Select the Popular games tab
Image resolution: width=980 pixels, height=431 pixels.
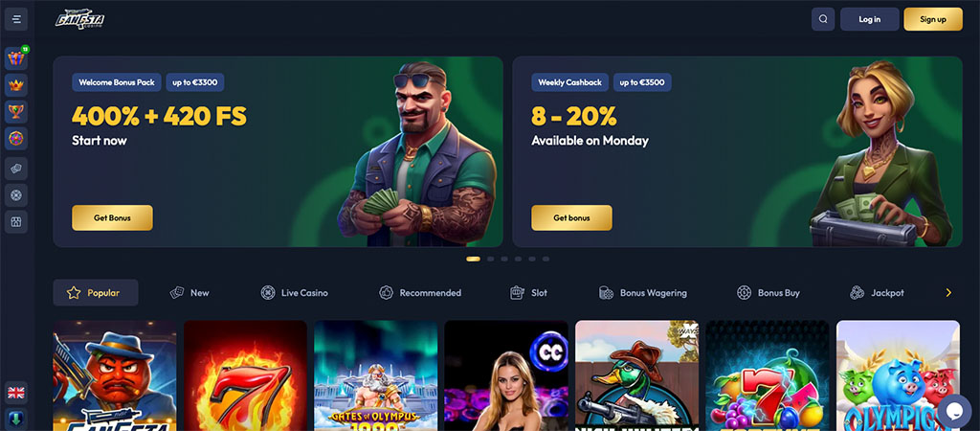pos(96,293)
